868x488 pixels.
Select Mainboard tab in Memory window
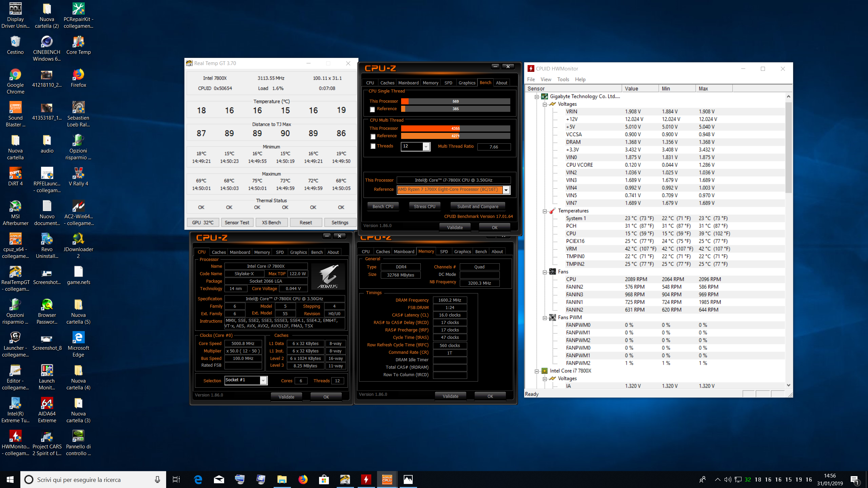404,251
